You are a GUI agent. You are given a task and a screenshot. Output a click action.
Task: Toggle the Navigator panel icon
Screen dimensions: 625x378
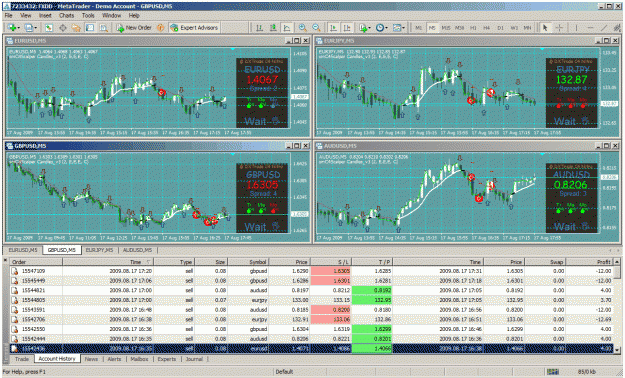tap(76, 28)
